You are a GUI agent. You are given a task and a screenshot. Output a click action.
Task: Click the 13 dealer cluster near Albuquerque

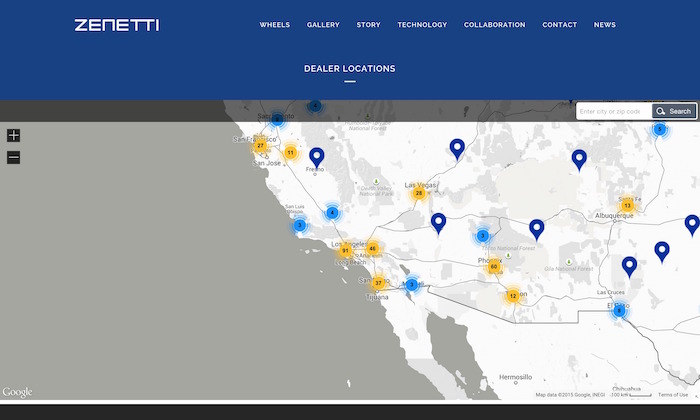(x=627, y=205)
